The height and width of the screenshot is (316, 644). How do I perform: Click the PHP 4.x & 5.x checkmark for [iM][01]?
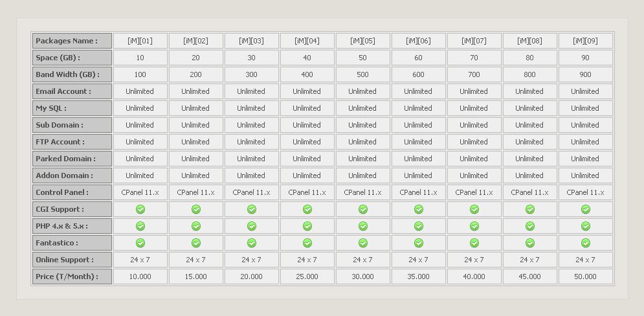(140, 226)
